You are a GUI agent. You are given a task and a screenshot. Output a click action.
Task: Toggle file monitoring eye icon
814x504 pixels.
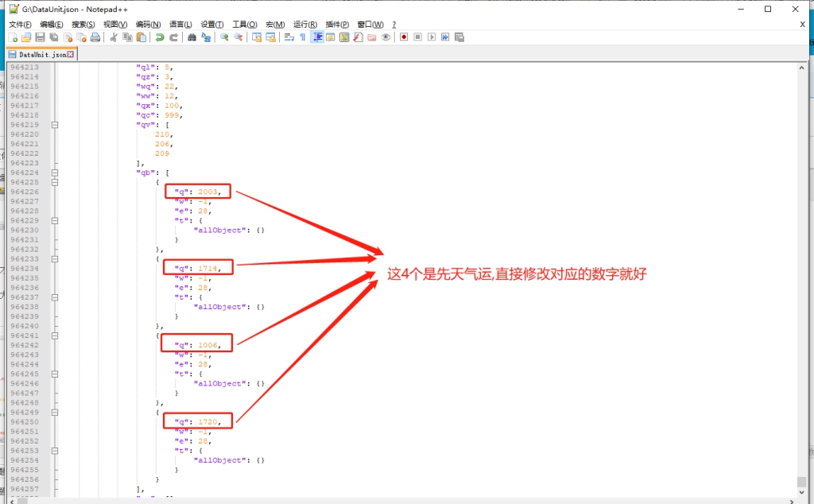[x=386, y=37]
